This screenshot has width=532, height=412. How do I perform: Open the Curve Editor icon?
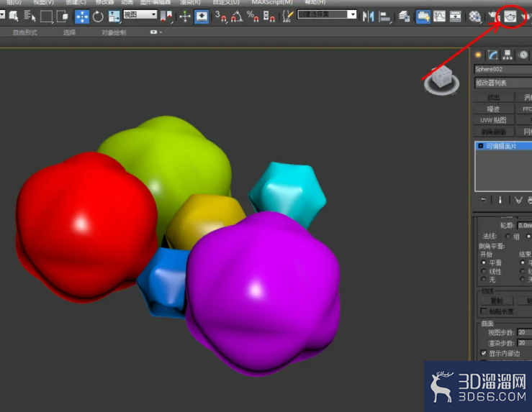click(439, 16)
